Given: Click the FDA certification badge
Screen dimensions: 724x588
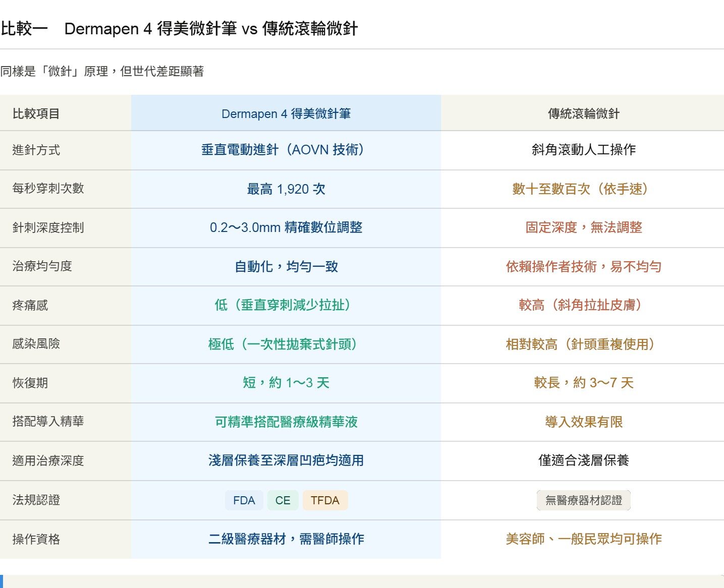Looking at the screenshot, I should click(x=244, y=500).
